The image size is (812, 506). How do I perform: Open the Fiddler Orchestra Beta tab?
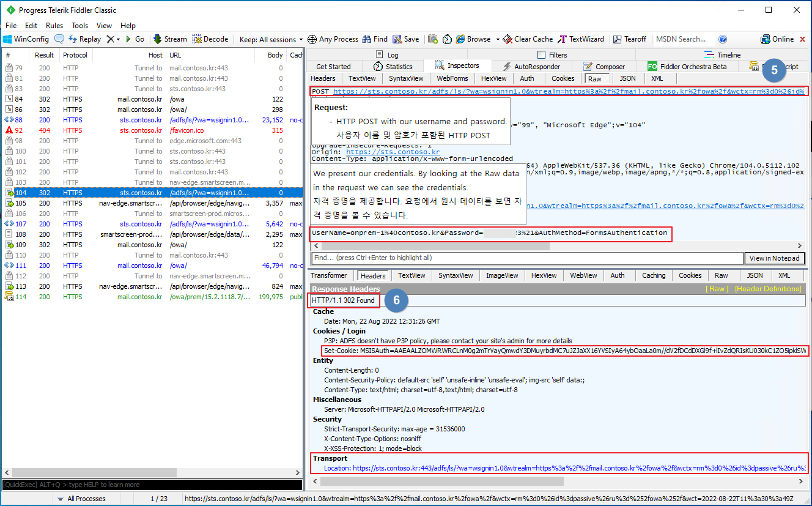(687, 67)
